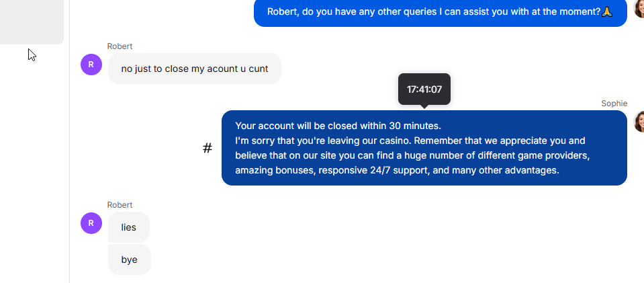
Task: Click Robert's purple avatar beside the lies message
Action: click(91, 223)
